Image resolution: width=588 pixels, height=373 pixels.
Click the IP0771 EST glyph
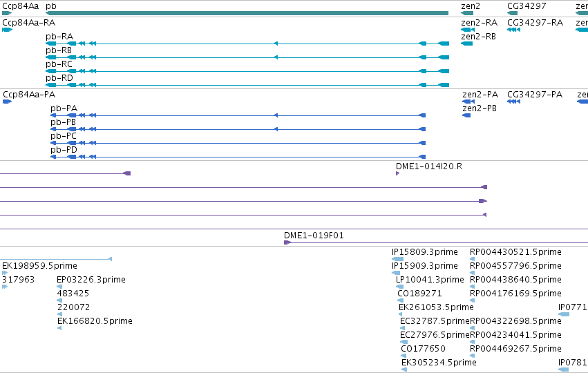coord(564,314)
